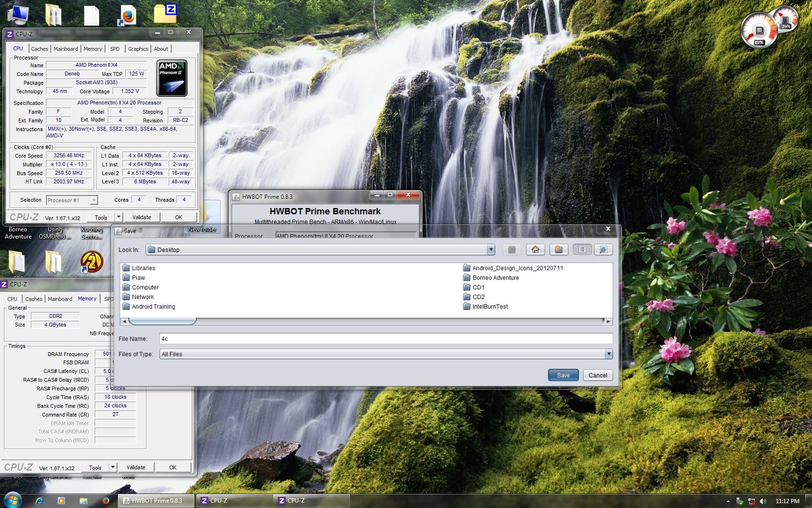The image size is (812, 508).
Task: Show hidden system tray icons
Action: tap(728, 501)
